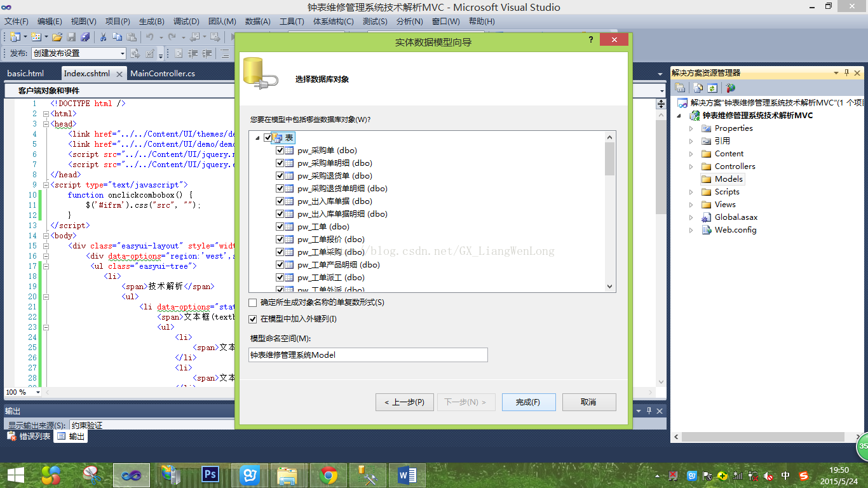
Task: Click the Add New Item toolbar icon
Action: point(36,37)
